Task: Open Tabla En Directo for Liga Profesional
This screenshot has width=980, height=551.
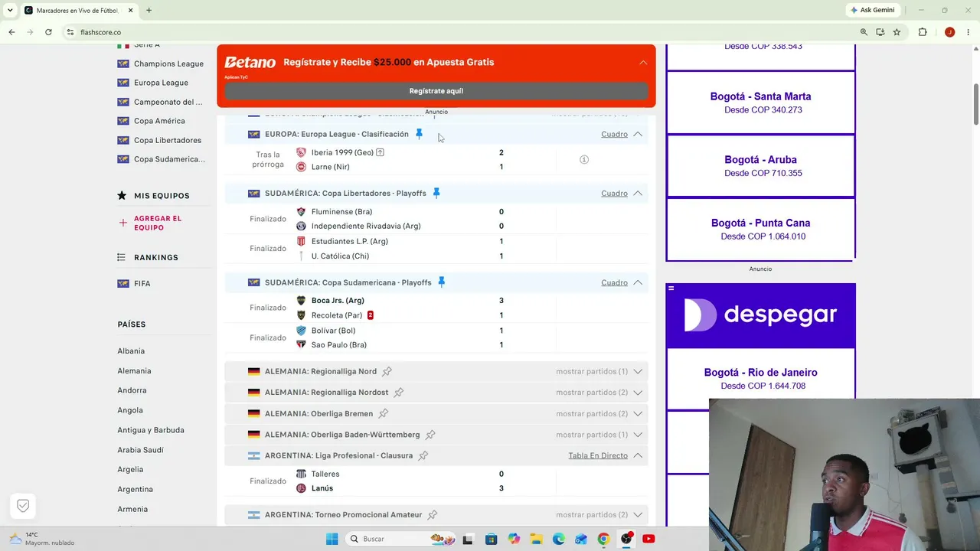Action: [x=598, y=455]
